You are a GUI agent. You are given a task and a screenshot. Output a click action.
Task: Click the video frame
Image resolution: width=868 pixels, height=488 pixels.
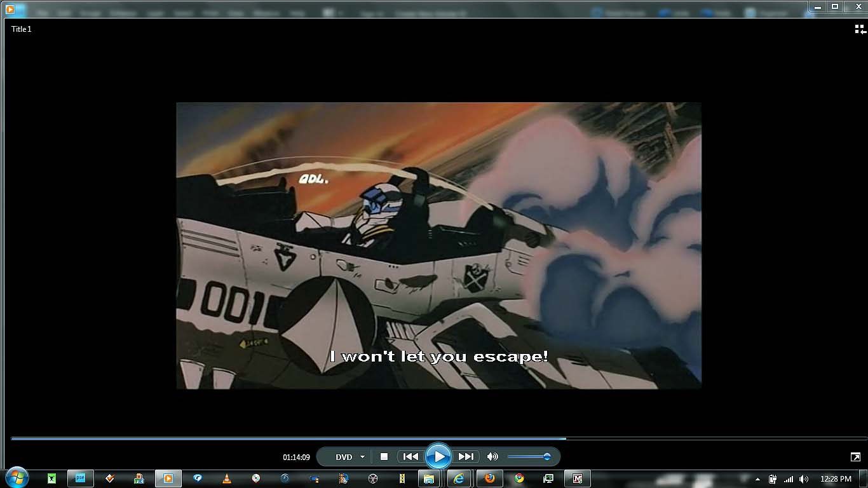[x=438, y=245]
